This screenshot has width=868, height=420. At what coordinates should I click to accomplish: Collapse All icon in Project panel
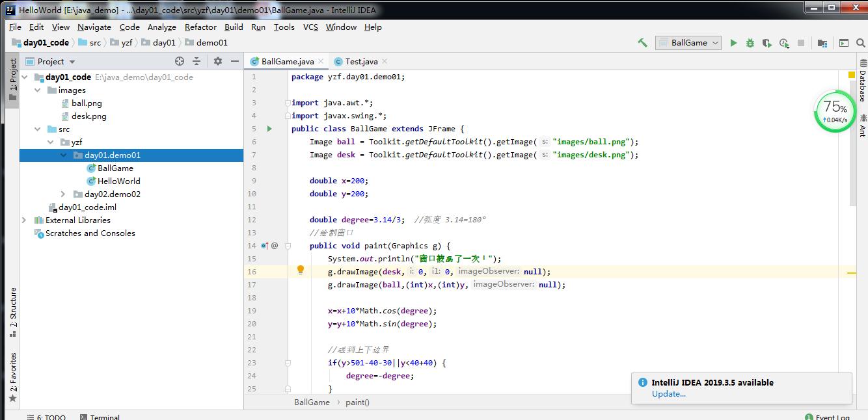click(197, 61)
